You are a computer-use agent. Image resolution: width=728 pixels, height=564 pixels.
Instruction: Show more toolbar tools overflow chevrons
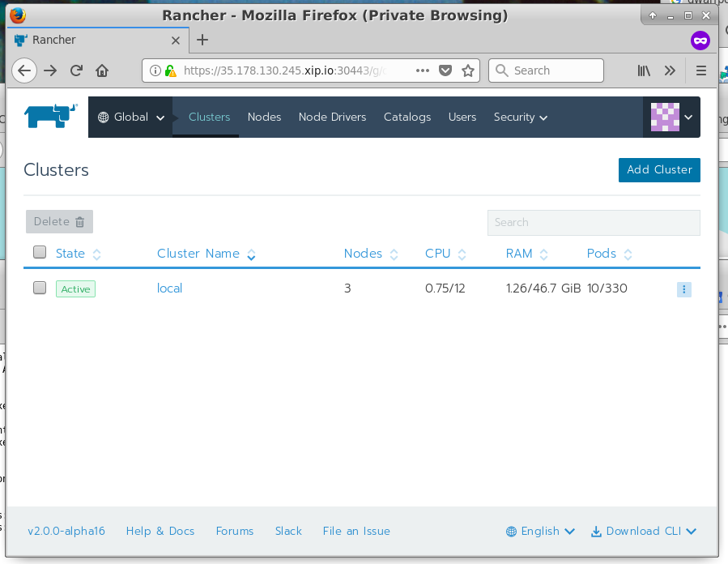[670, 70]
